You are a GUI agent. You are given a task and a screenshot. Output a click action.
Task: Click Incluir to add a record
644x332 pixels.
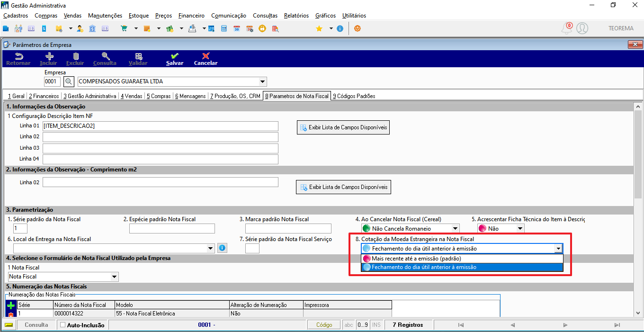[49, 59]
